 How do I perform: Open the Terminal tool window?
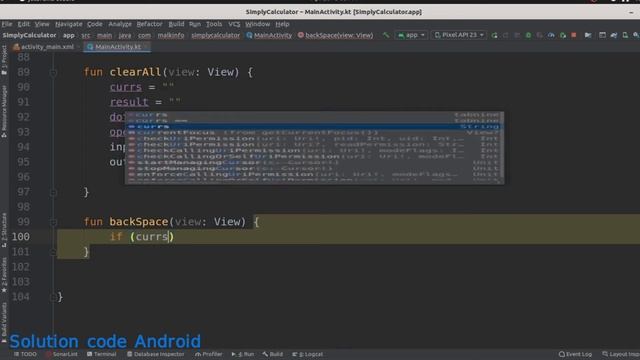[102, 354]
